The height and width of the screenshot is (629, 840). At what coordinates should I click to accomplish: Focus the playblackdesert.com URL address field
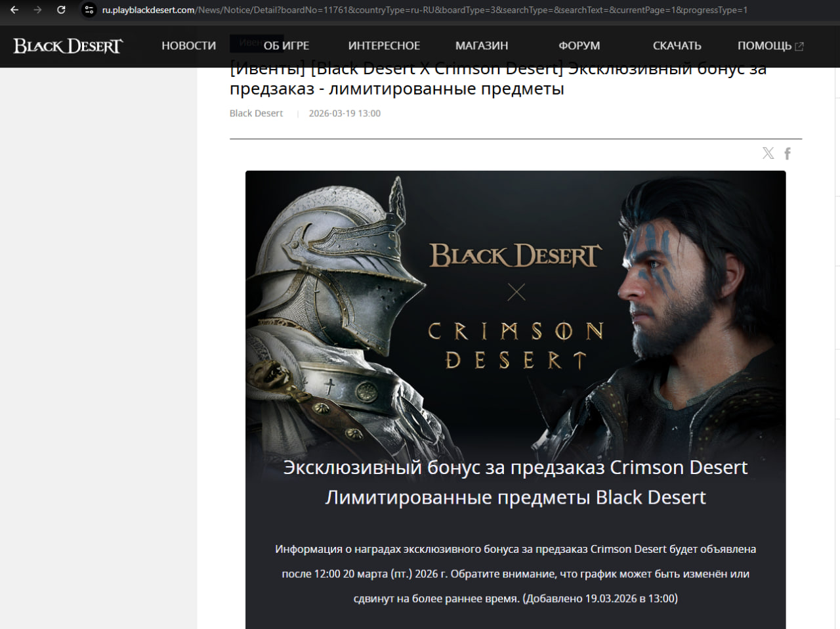425,10
